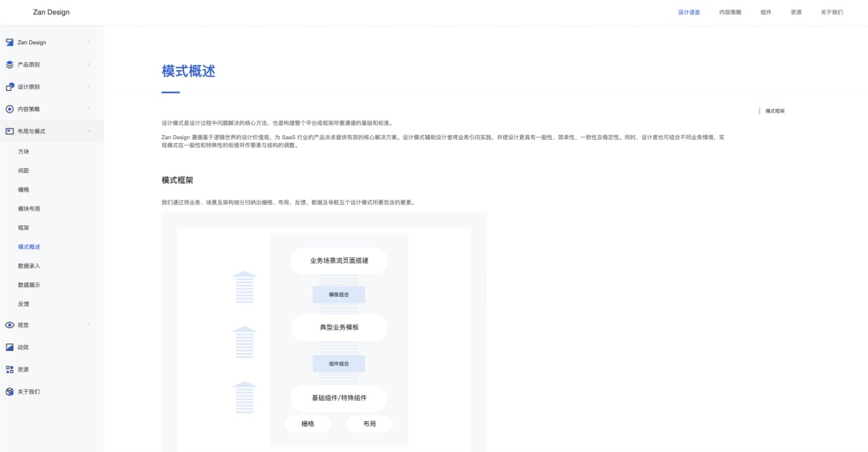Click the 模式框架 section heading
The image size is (868, 452).
(177, 180)
